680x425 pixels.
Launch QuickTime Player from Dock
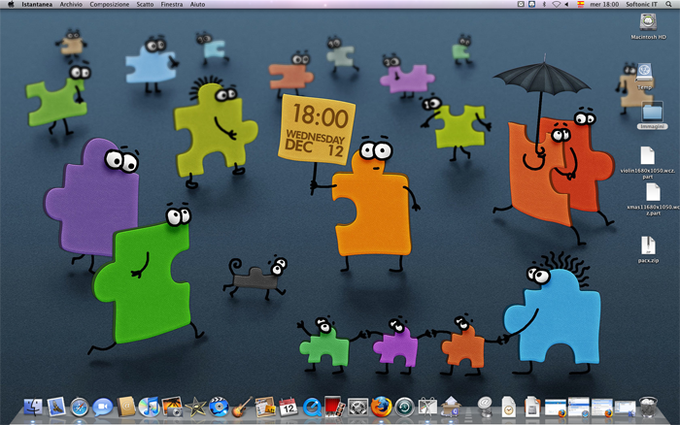click(x=312, y=407)
